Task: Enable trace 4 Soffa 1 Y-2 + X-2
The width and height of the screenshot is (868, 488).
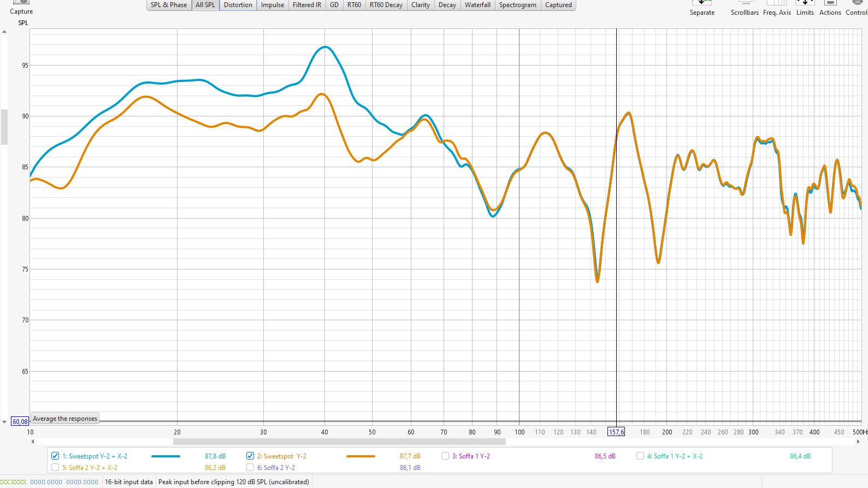Action: click(640, 456)
